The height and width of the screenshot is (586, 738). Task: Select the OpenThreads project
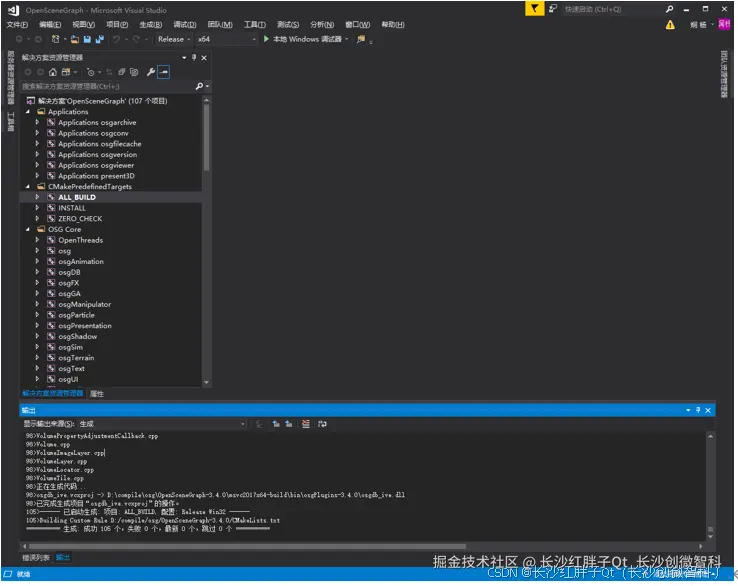tap(80, 241)
